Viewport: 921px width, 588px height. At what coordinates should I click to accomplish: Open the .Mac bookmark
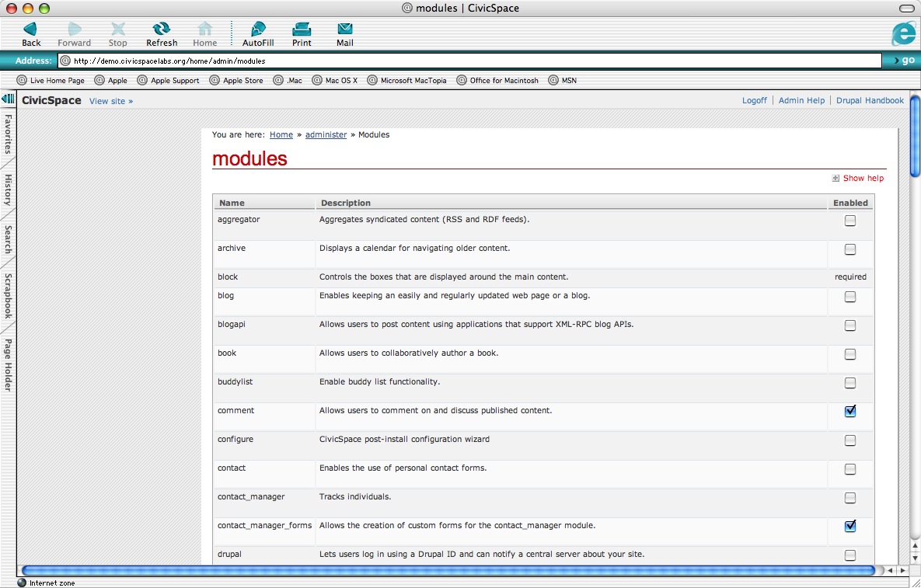(288, 81)
